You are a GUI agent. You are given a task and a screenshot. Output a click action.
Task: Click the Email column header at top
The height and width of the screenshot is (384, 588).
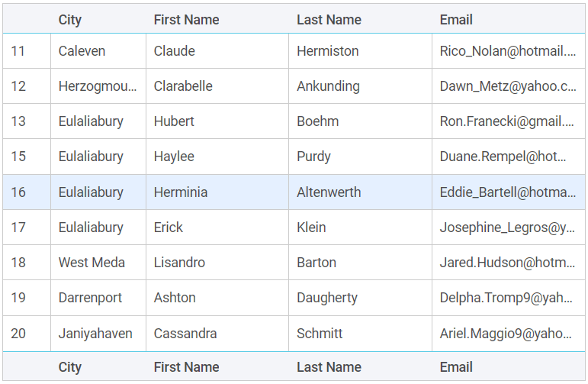pyautogui.click(x=456, y=20)
